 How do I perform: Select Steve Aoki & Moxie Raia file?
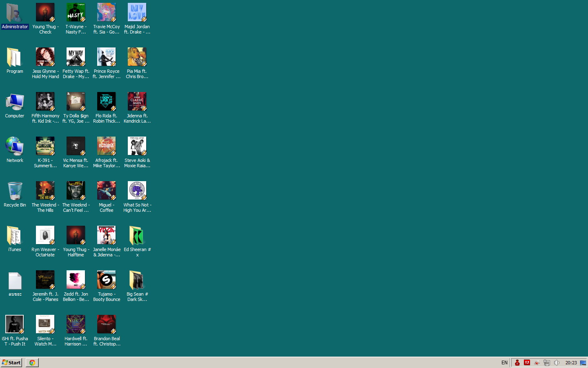(x=137, y=153)
